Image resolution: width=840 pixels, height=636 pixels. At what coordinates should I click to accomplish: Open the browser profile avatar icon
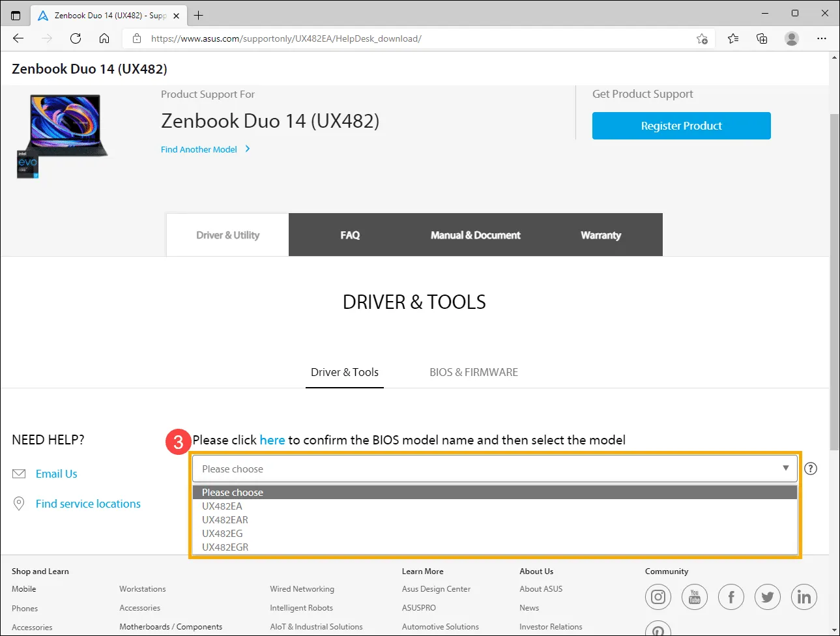tap(792, 38)
